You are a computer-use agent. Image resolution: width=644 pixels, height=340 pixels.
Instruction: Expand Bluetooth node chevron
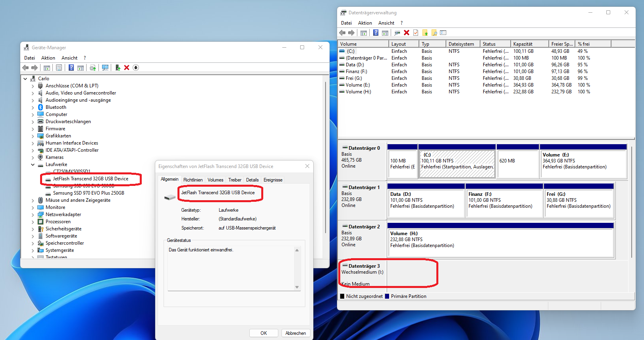[x=33, y=107]
